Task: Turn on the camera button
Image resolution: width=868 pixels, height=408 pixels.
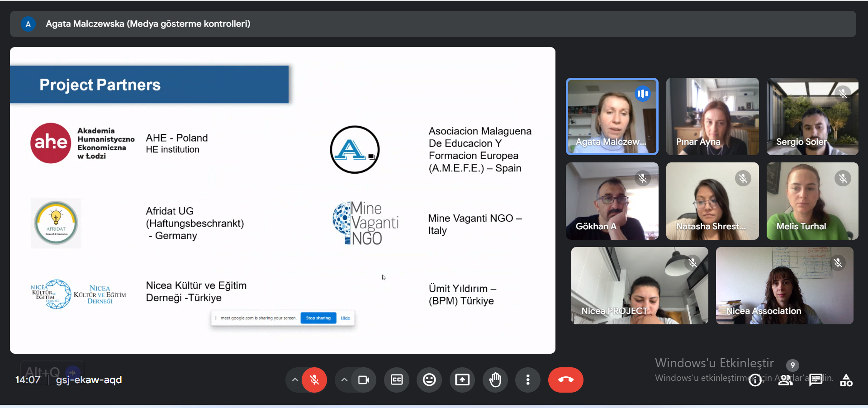Action: point(364,380)
